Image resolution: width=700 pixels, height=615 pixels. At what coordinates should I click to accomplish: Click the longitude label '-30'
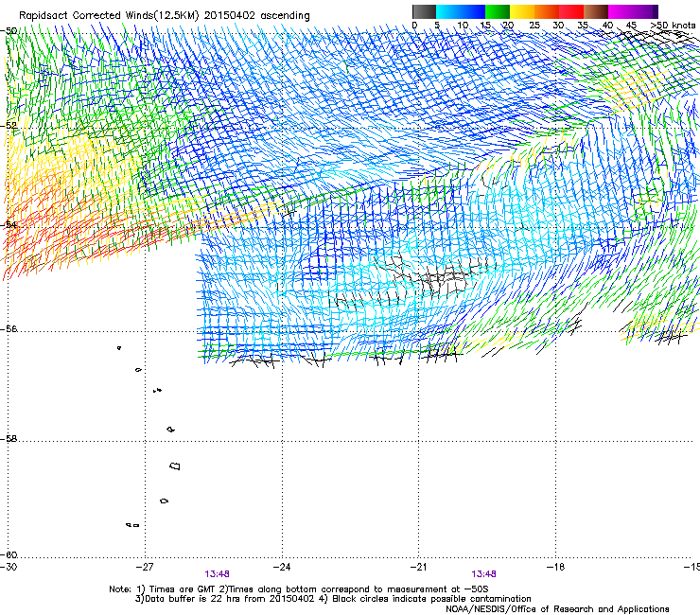(9, 567)
